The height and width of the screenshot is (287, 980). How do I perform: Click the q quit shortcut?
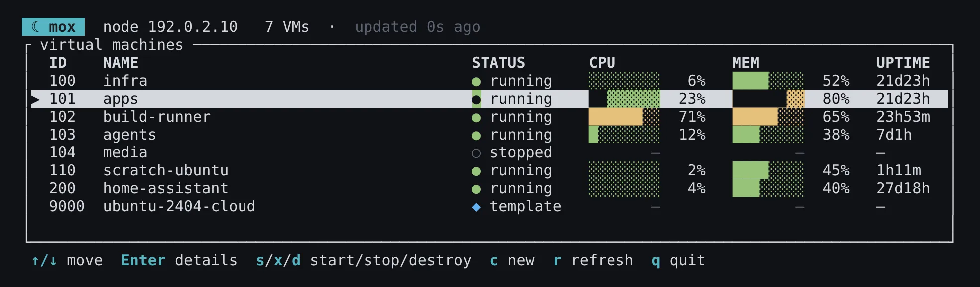[x=678, y=260]
